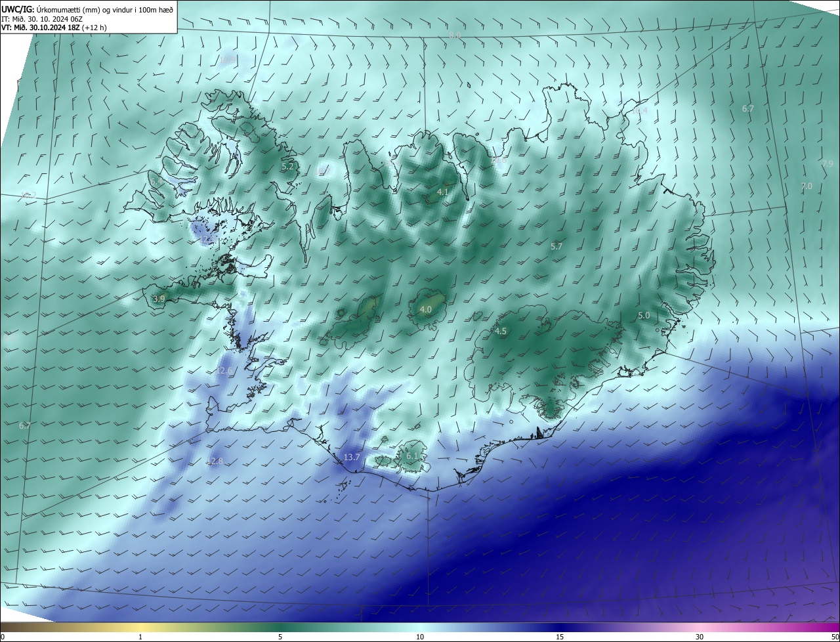The image size is (840, 642).
Task: Click the UWC/IG title line
Action: 87,9
